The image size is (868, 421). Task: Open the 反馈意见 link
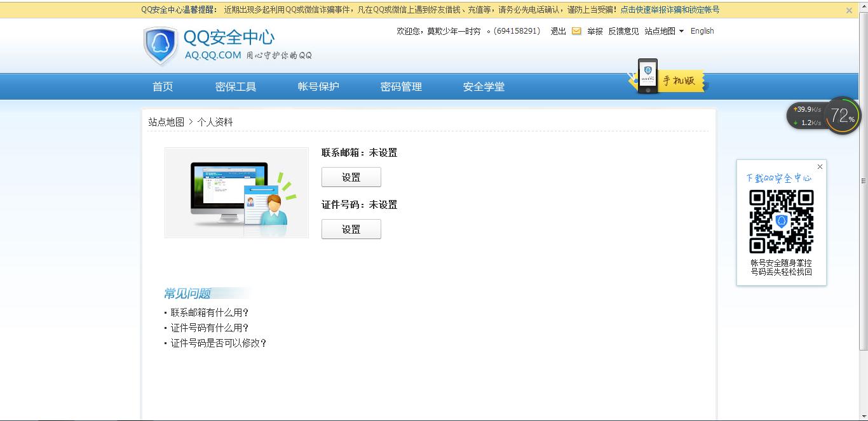[623, 31]
